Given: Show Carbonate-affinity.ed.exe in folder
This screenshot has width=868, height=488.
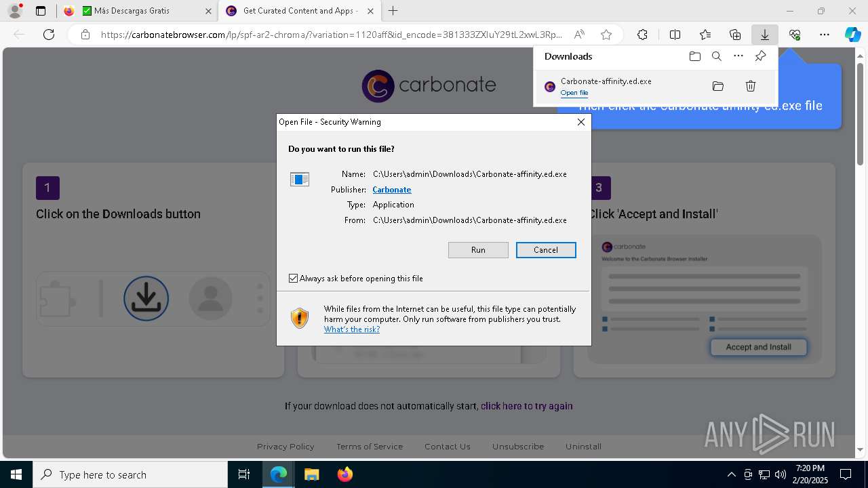Looking at the screenshot, I should click(718, 86).
